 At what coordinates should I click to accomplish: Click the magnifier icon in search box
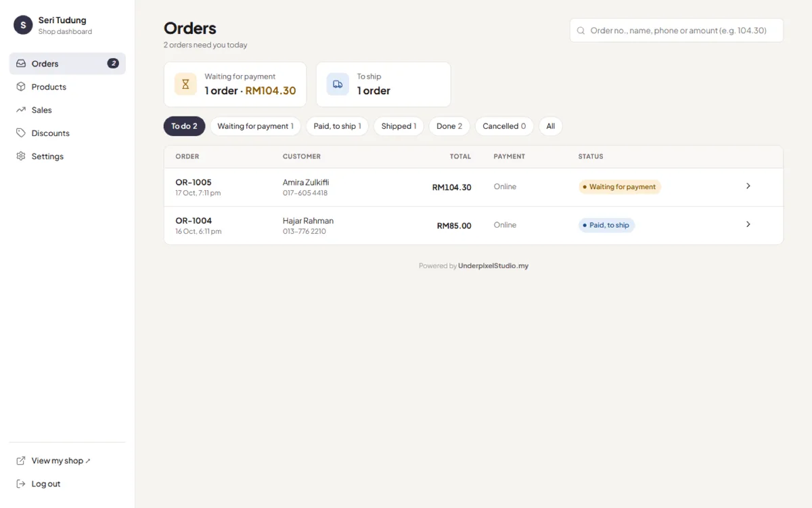(581, 30)
